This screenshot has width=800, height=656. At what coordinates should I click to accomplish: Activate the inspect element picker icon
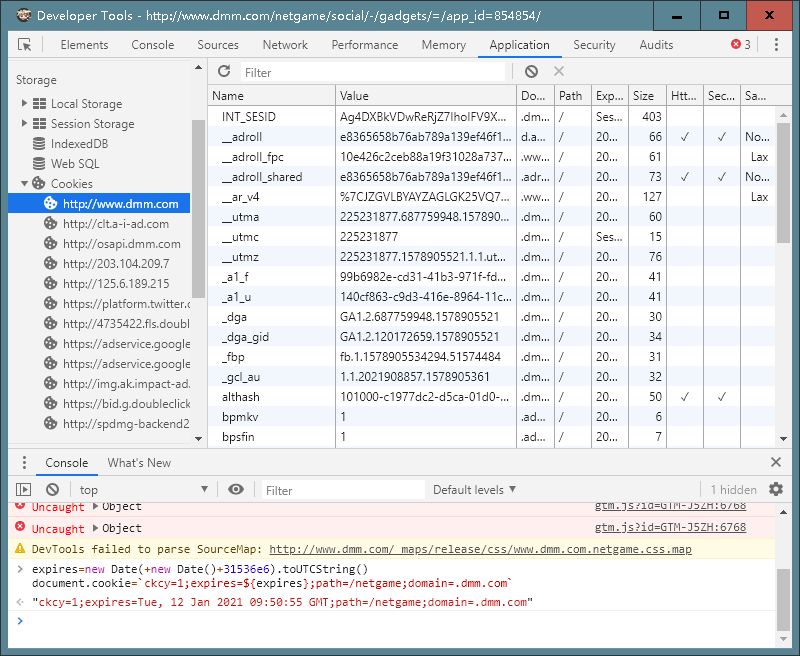coord(24,45)
